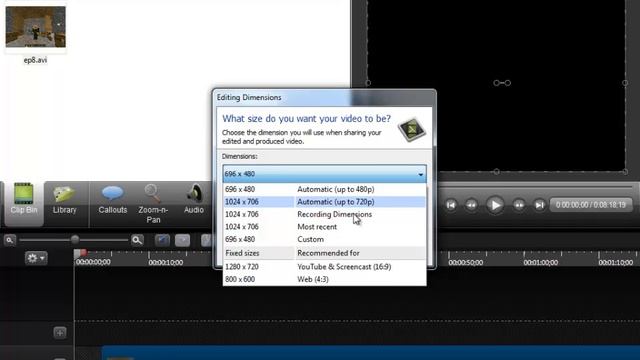Click the second timeline toolbar icon after zoom
This screenshot has height=360, width=640.
tap(182, 240)
